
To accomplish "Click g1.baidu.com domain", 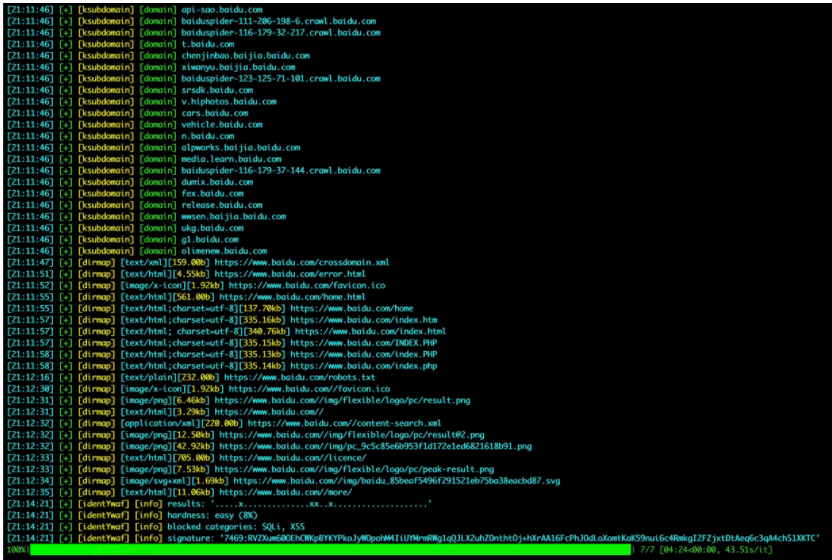I will 210,239.
